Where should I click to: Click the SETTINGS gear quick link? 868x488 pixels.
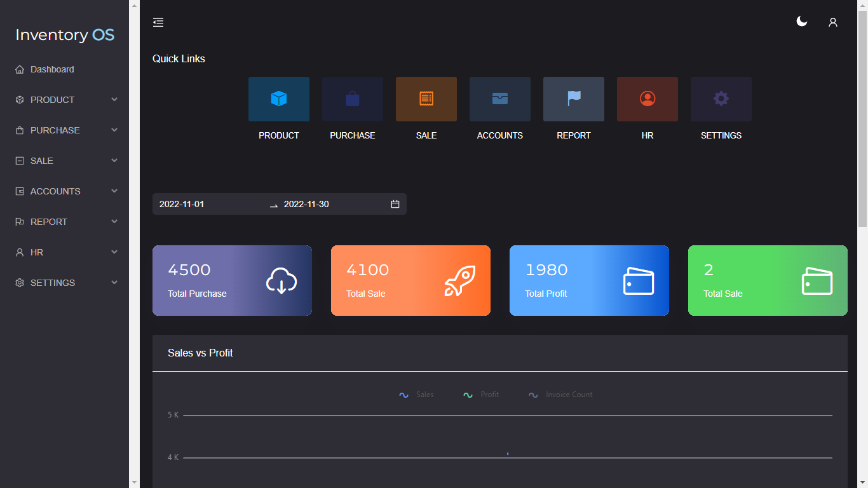(x=721, y=98)
